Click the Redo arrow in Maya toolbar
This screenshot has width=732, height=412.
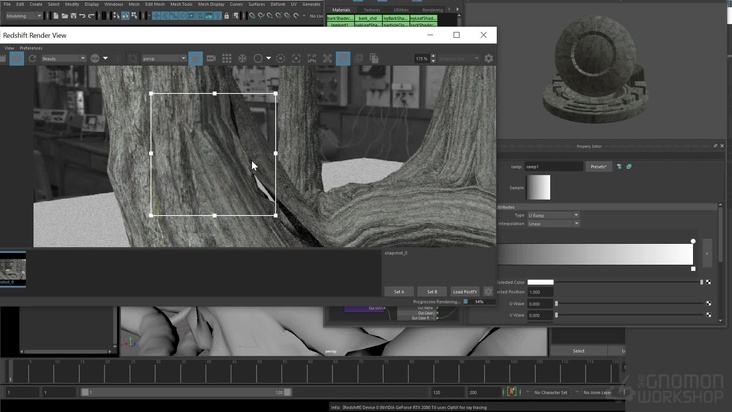(91, 16)
